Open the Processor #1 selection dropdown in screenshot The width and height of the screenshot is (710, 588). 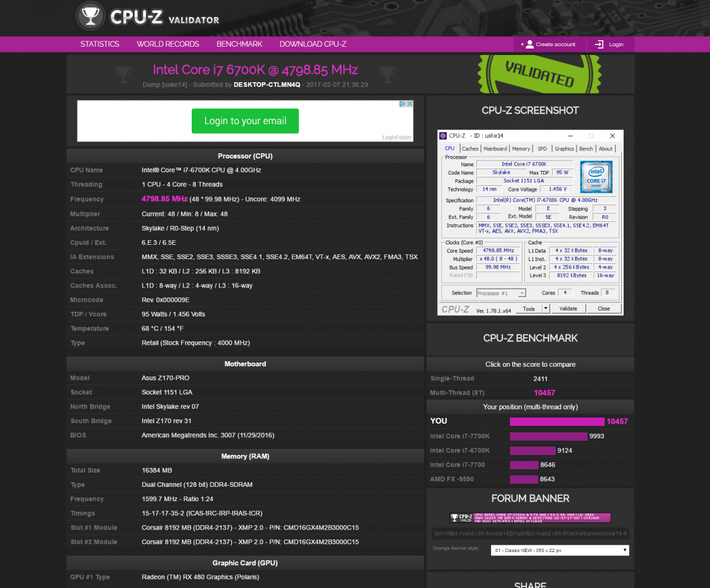[501, 293]
